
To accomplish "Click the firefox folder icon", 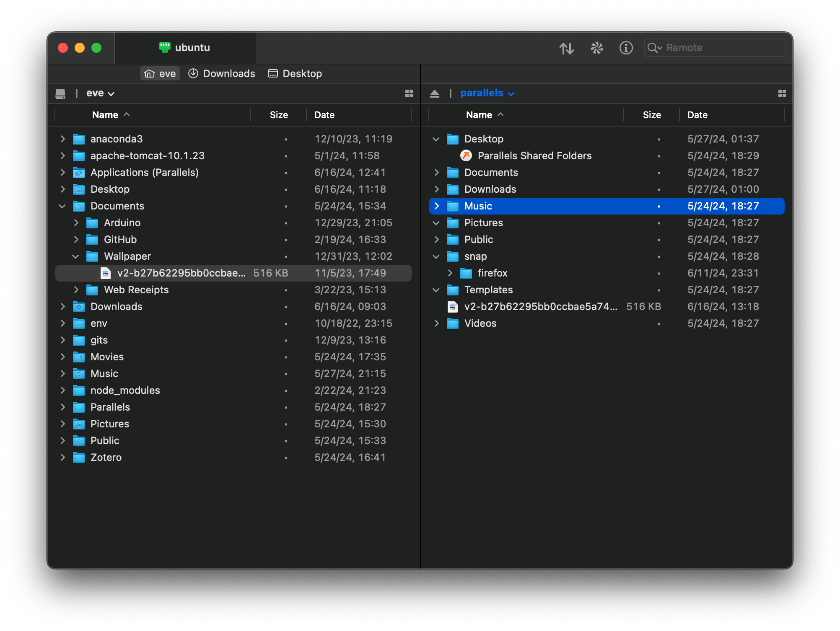I will tap(466, 273).
